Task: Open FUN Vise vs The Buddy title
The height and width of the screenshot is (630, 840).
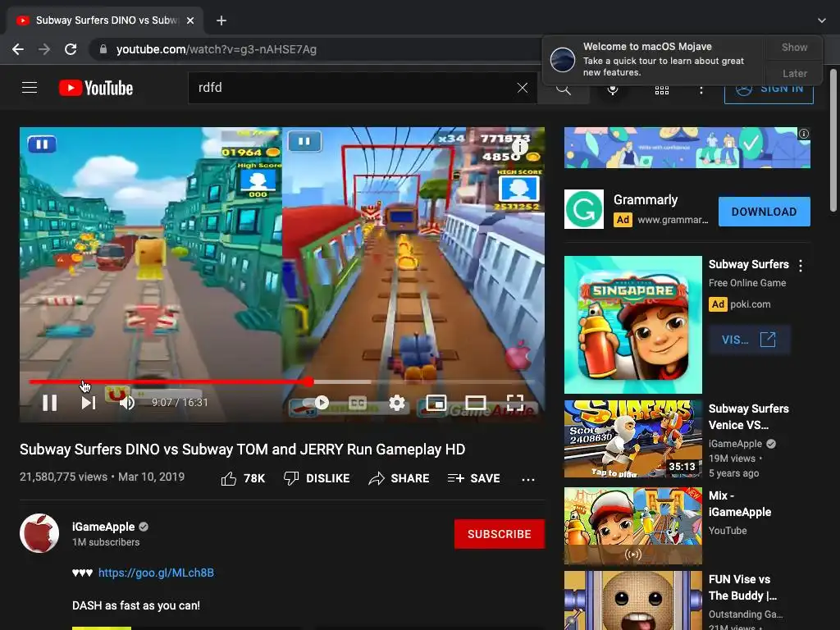Action: 742,587
